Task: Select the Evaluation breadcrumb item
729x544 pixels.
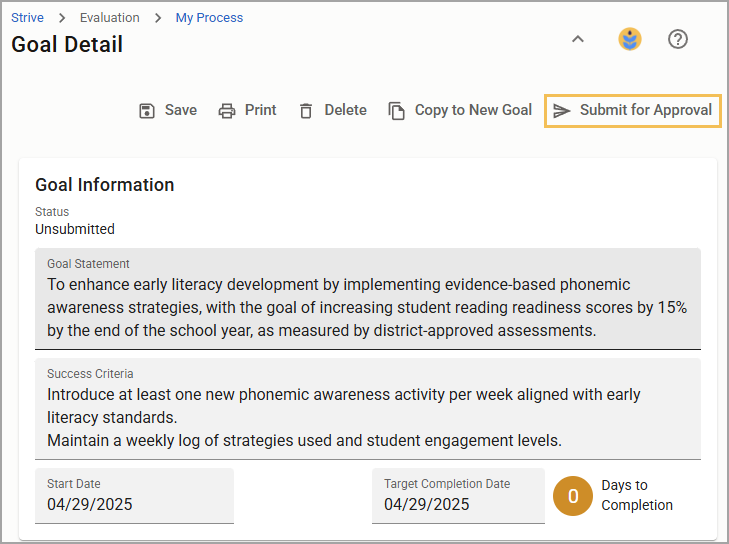Action: coord(110,18)
